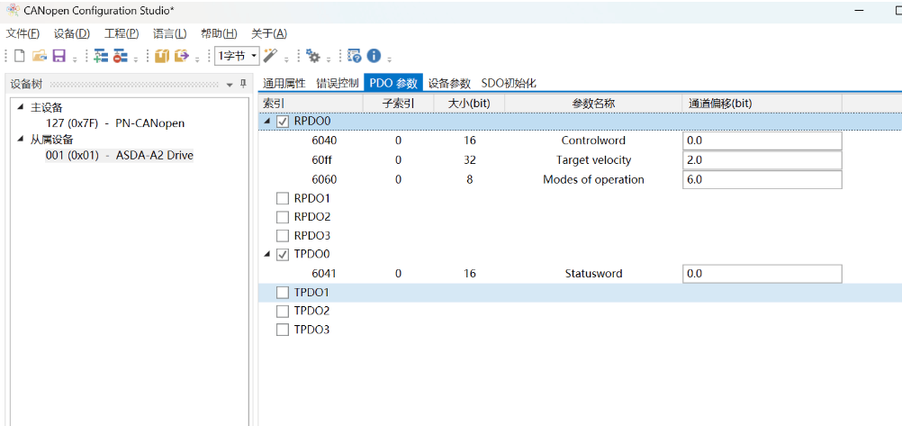This screenshot has width=902, height=426.
Task: Enable the RPDO1 checkbox
Action: (282, 198)
